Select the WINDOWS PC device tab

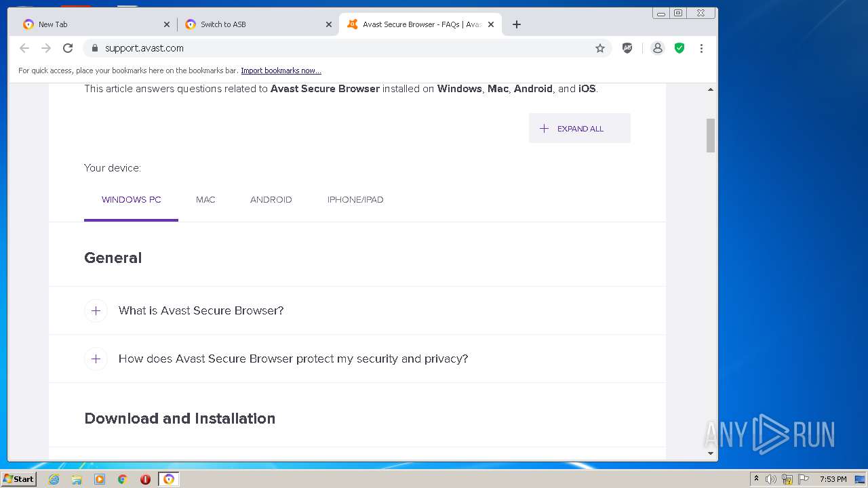[x=131, y=200]
